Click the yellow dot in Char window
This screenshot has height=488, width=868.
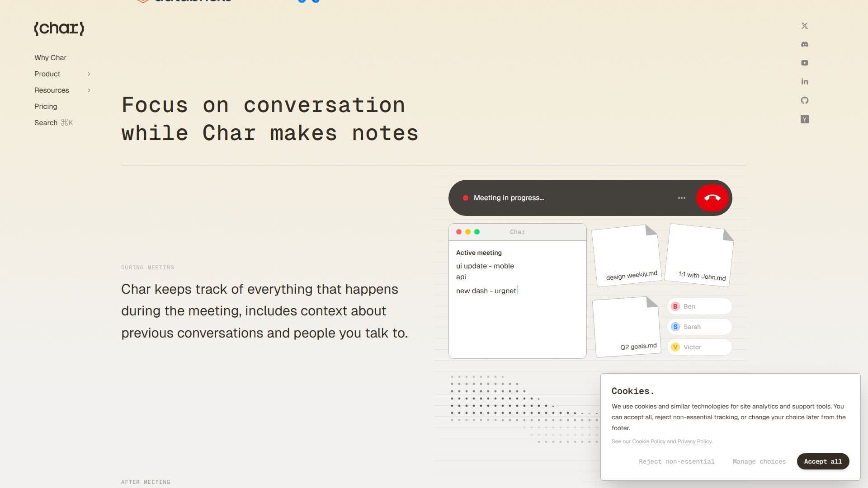click(x=467, y=232)
